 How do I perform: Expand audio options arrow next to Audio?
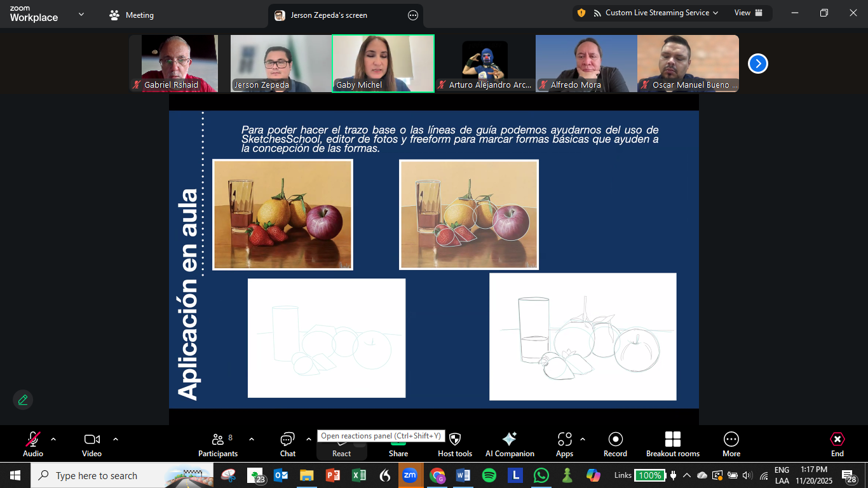pyautogui.click(x=53, y=439)
